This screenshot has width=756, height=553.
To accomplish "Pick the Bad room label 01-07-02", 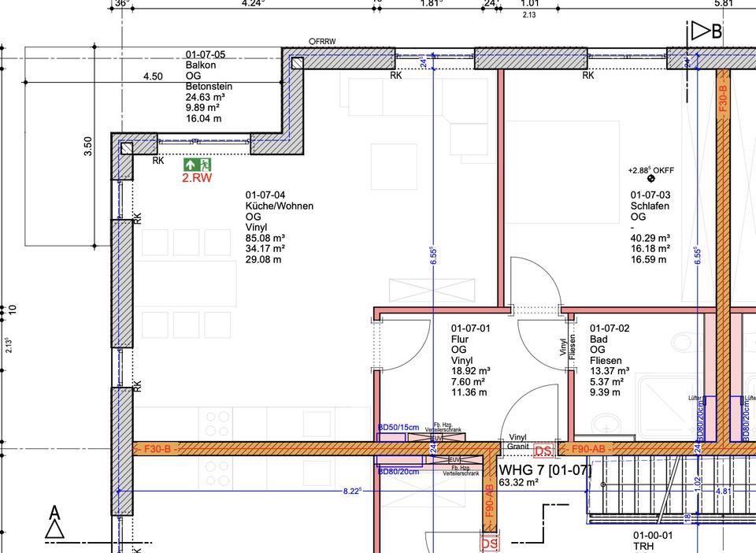I will click(610, 328).
